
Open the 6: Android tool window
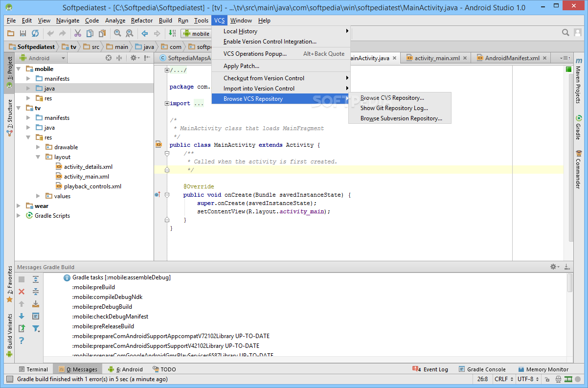pos(125,369)
